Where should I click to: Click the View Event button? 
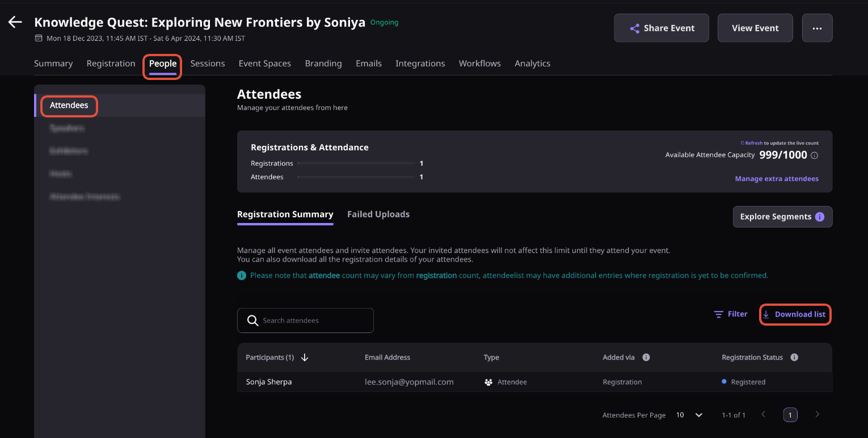point(755,28)
